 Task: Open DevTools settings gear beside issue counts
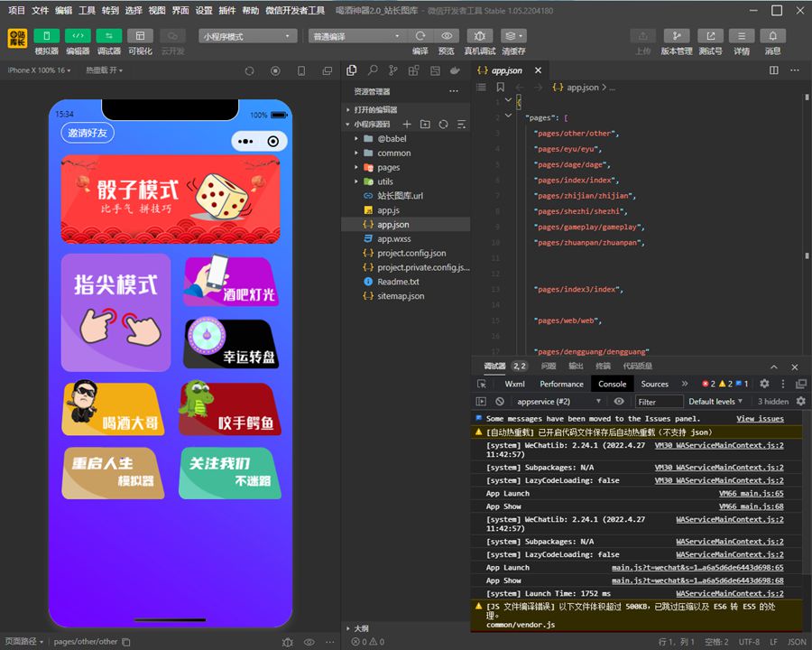tap(764, 384)
